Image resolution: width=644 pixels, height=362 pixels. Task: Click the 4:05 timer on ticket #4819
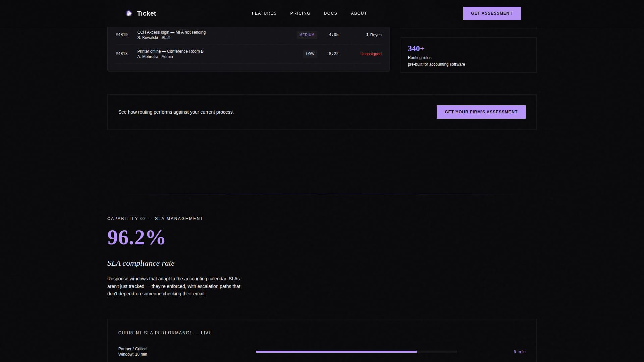point(333,35)
